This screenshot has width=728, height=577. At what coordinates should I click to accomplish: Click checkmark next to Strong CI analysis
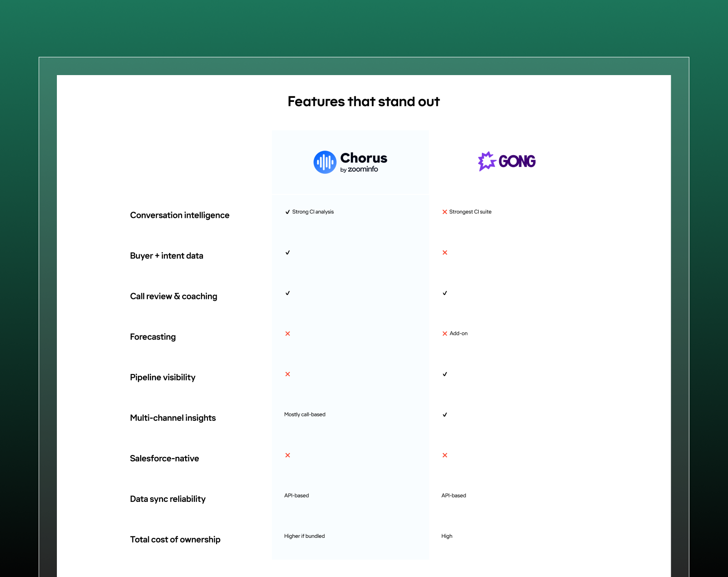point(288,212)
